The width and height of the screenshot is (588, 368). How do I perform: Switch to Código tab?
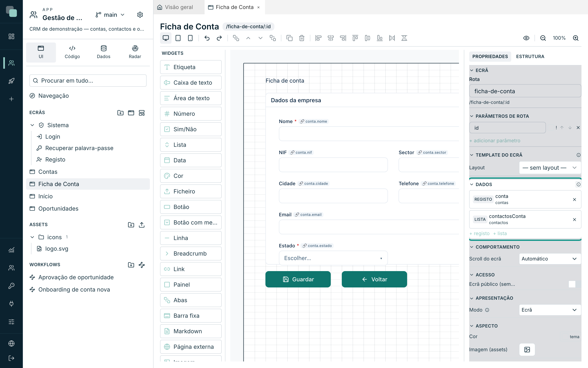[72, 52]
